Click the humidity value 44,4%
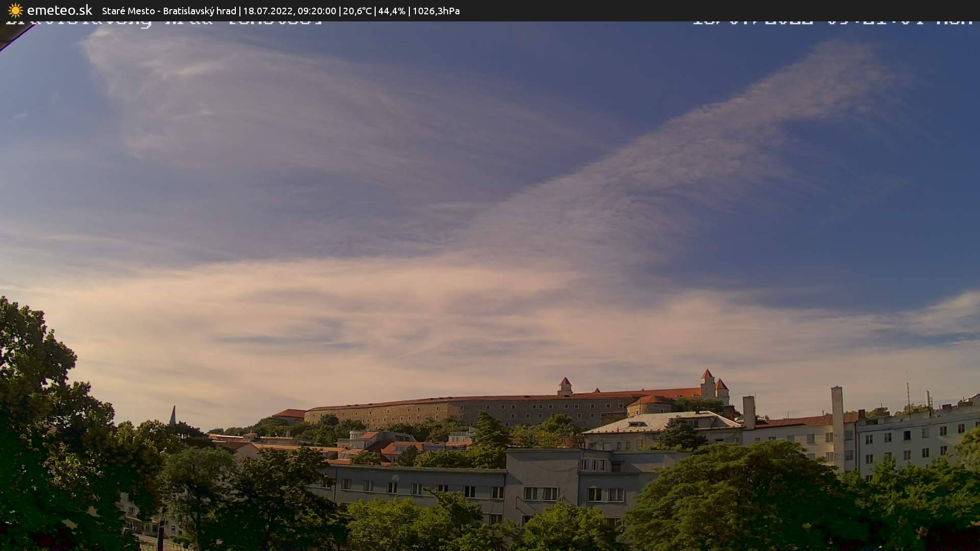Screen dimensions: 980x551 pyautogui.click(x=391, y=10)
